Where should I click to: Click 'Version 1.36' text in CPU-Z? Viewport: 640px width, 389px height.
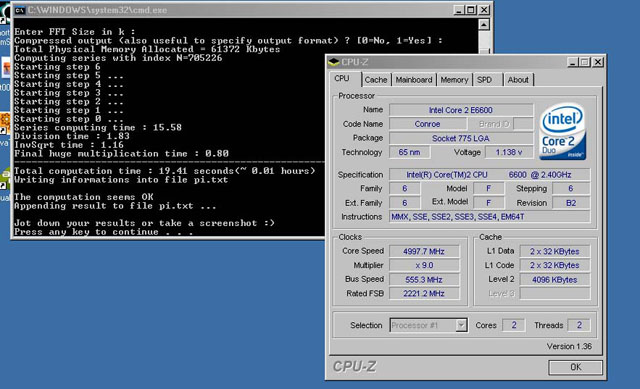[x=569, y=346]
